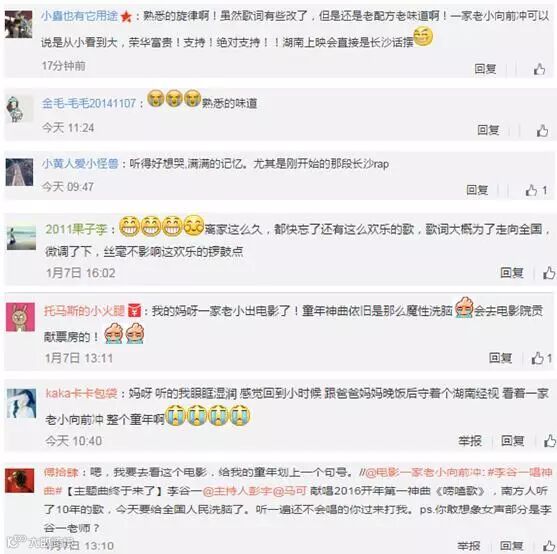Open 小鑫也有它用途 avatar picture
557x554 pixels.
pyautogui.click(x=18, y=24)
